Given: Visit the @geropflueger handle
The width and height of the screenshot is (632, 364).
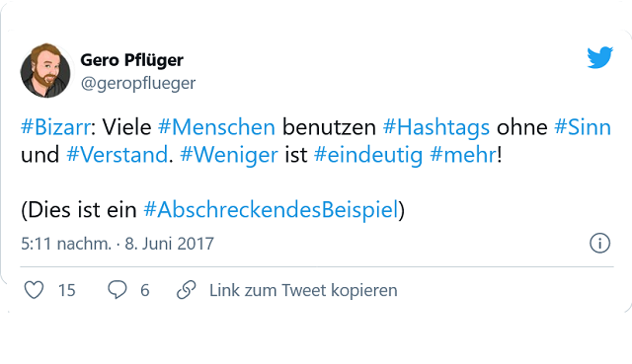Looking at the screenshot, I should click(138, 83).
